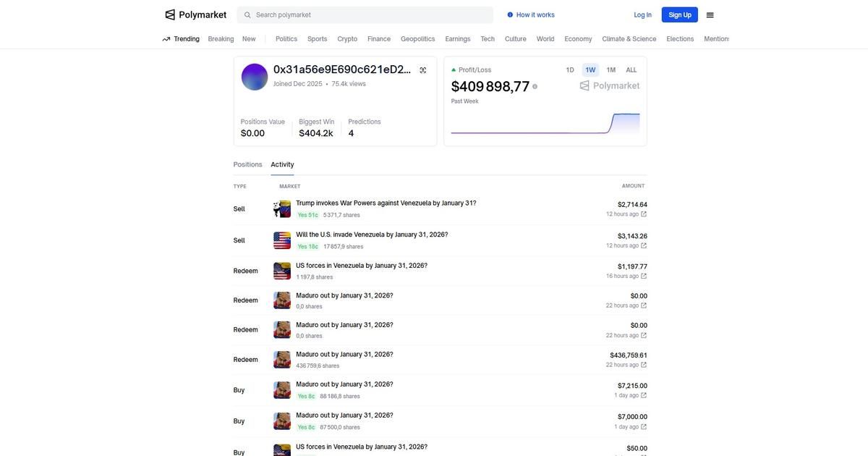Click the Polymarket logo in header
This screenshot has height=456, width=868.
195,14
